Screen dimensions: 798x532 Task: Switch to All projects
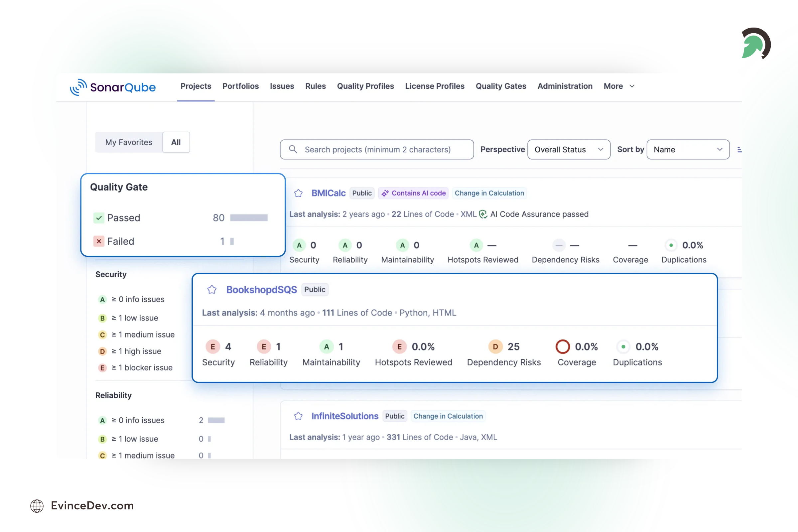tap(176, 142)
